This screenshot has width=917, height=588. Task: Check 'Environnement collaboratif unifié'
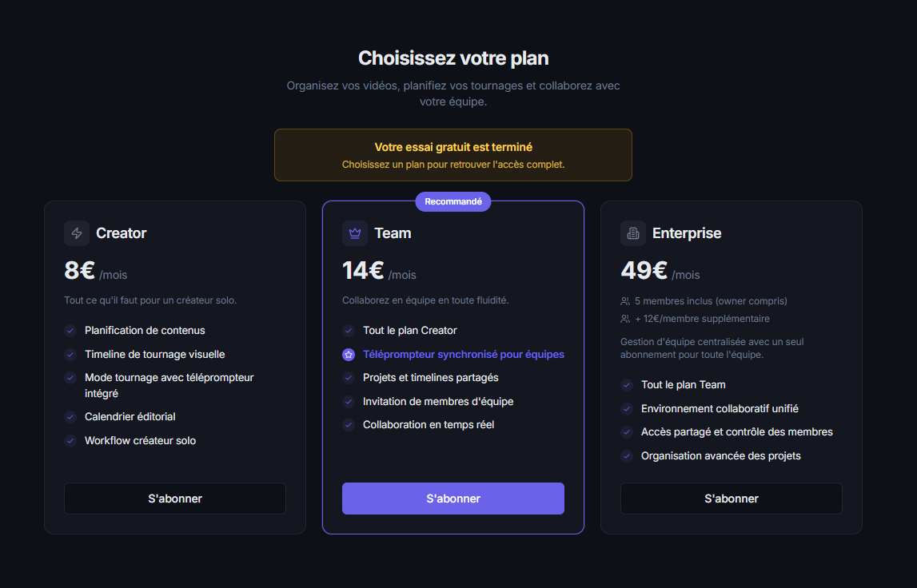tap(626, 408)
